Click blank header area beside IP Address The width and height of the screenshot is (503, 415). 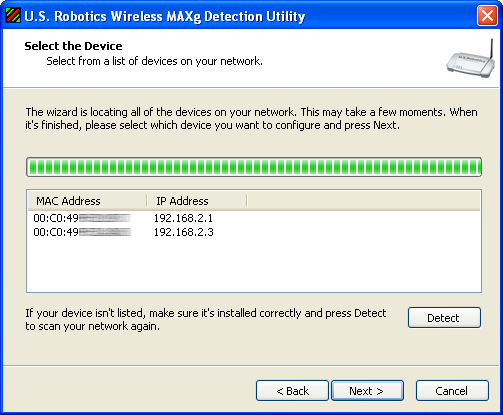click(x=363, y=201)
